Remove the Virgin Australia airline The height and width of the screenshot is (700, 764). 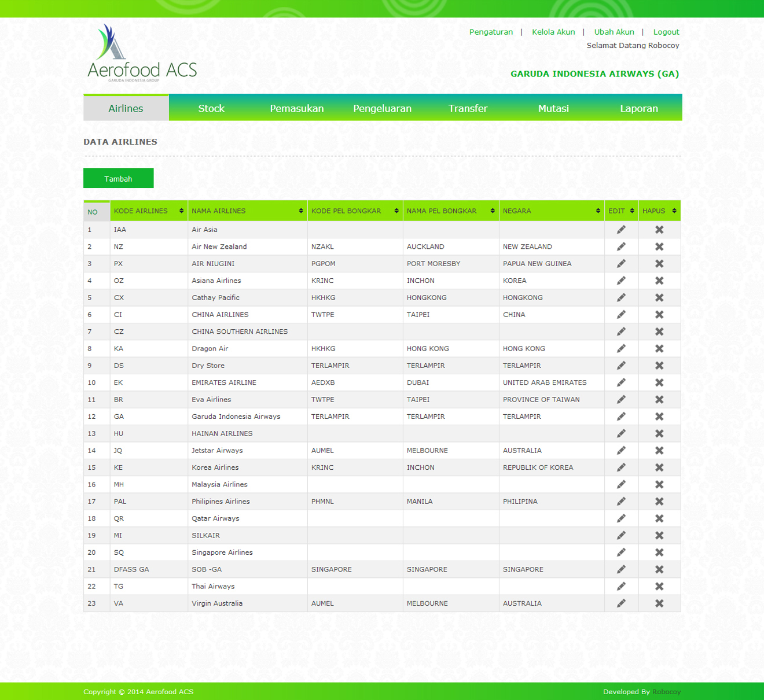(659, 603)
